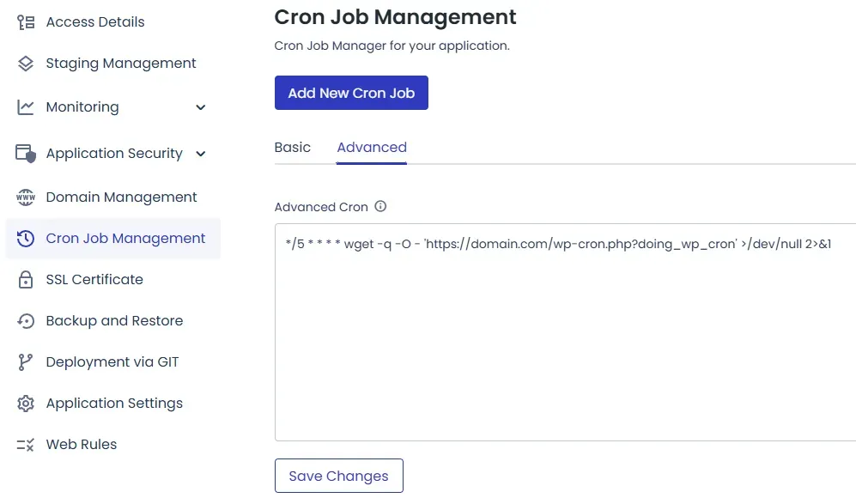Expand the Application Security chevron

(201, 154)
